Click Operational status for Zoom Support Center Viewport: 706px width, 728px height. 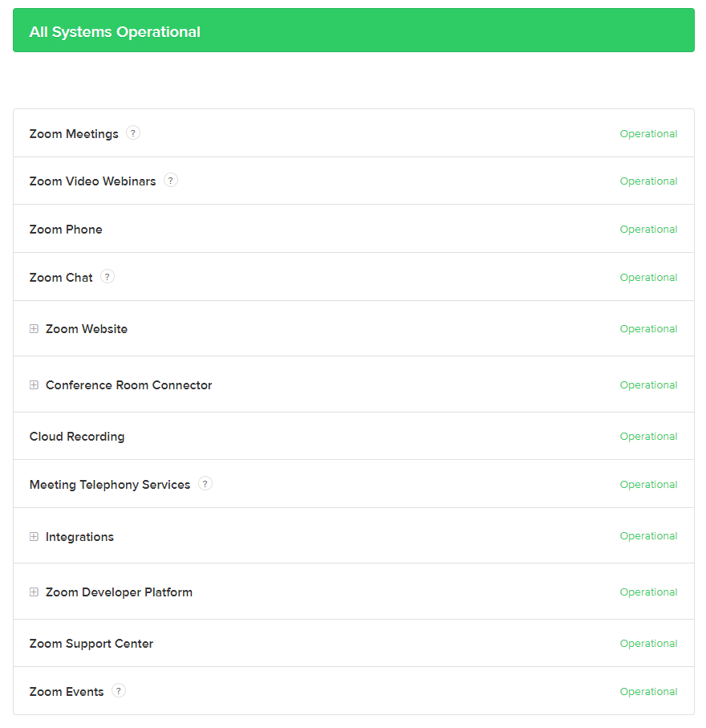click(648, 644)
